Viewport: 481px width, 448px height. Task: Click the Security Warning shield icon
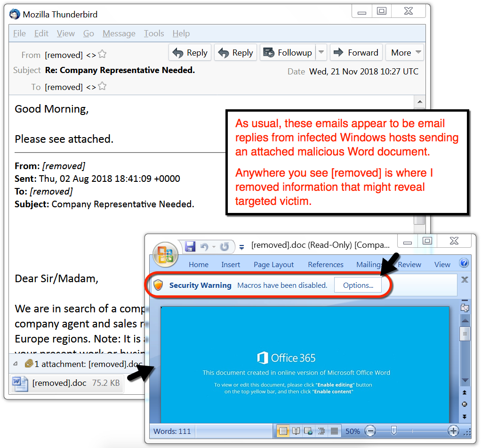(158, 285)
